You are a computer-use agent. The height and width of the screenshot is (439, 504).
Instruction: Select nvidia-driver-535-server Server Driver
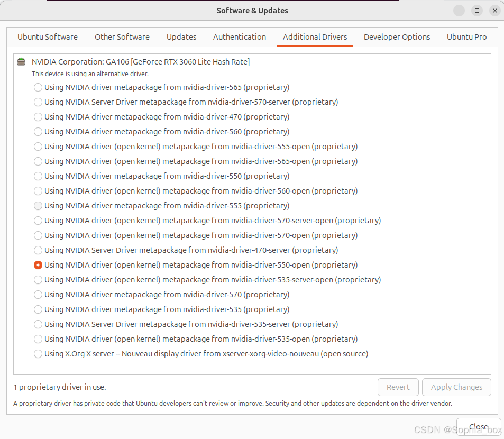click(186, 324)
